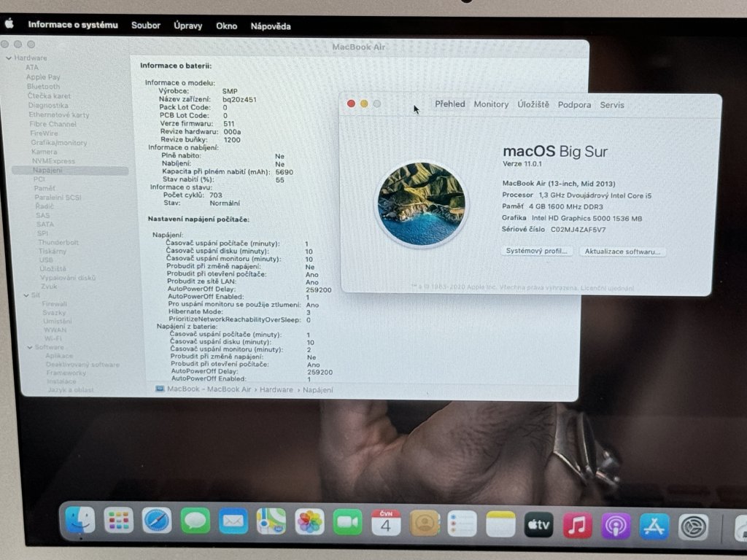
Task: Launch the Notes app from the Dock
Action: (500, 525)
